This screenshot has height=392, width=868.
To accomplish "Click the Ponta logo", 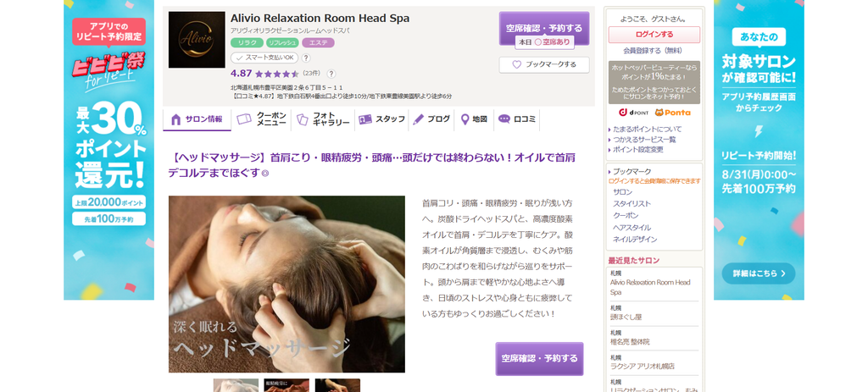I will pyautogui.click(x=672, y=113).
